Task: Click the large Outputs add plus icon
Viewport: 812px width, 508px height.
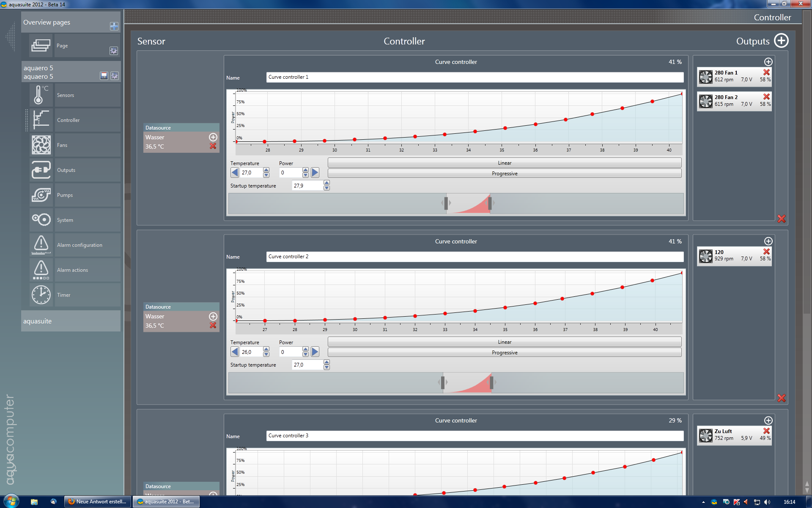Action: coord(781,41)
